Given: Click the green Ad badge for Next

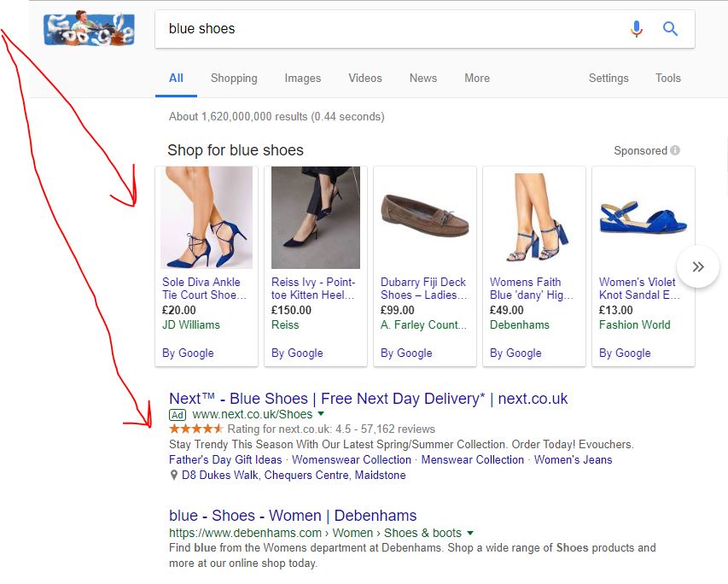Looking at the screenshot, I should click(x=178, y=415).
